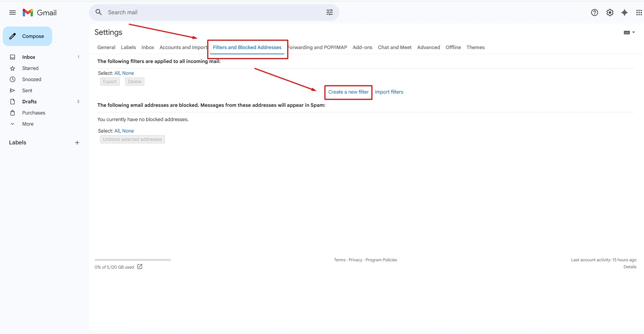Click 'Last account activity: 15 hours ago' text
The height and width of the screenshot is (334, 644).
(x=604, y=260)
